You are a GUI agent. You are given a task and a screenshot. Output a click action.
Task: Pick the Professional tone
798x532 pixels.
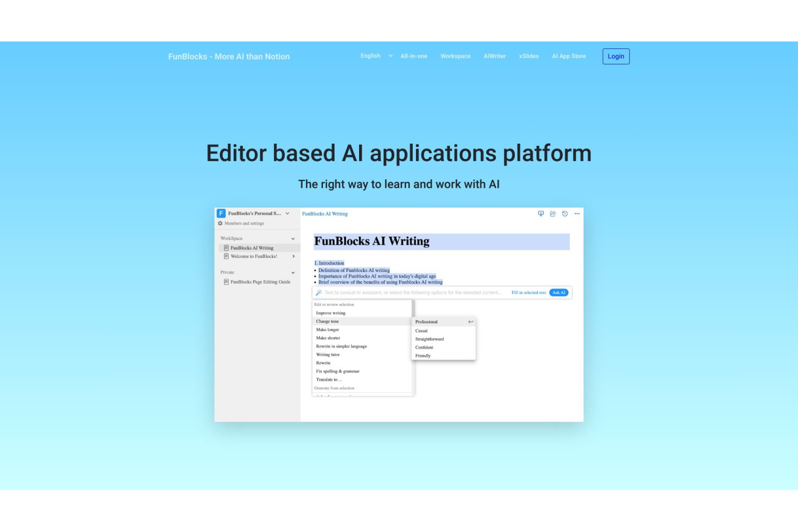point(444,322)
